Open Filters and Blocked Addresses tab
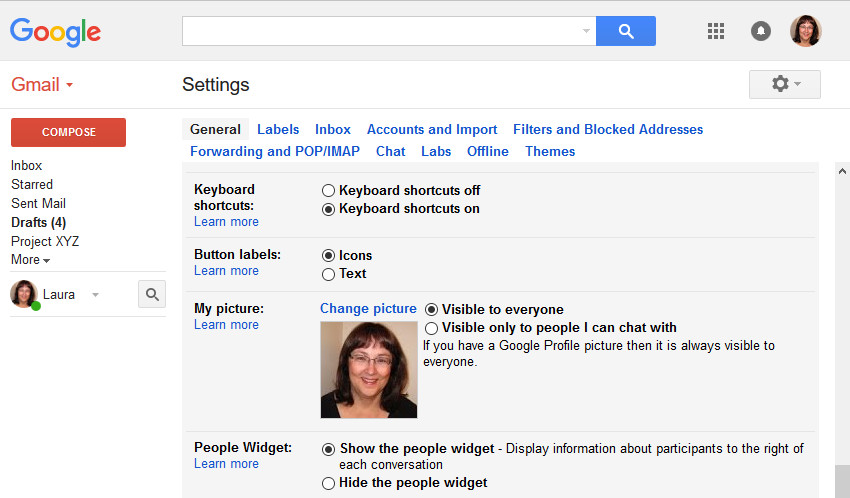This screenshot has width=850, height=498. point(608,130)
